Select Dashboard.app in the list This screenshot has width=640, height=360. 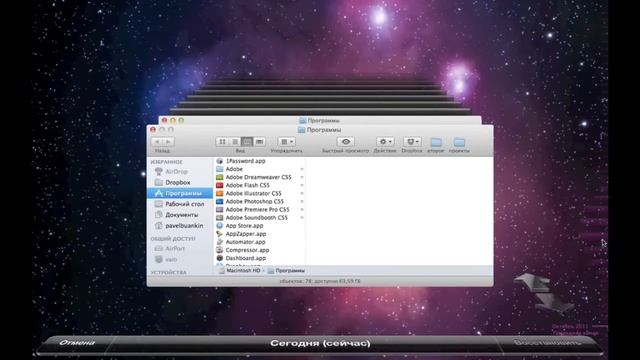pyautogui.click(x=260, y=258)
